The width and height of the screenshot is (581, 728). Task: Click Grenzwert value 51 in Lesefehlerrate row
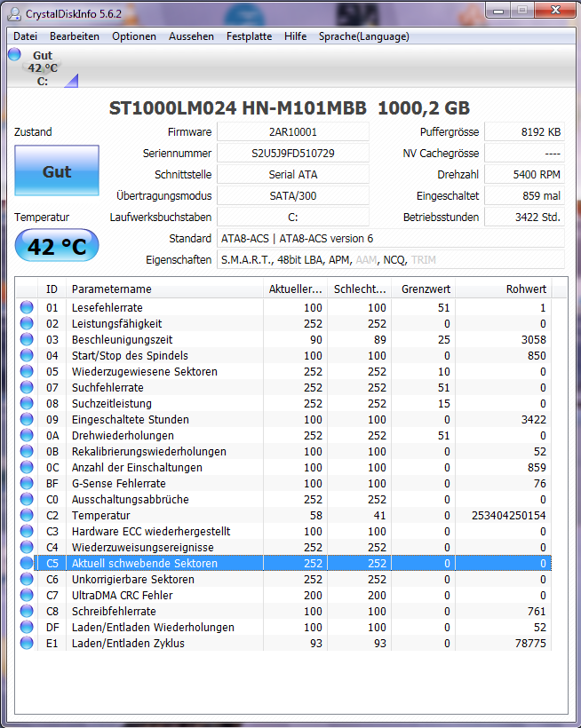pyautogui.click(x=443, y=308)
